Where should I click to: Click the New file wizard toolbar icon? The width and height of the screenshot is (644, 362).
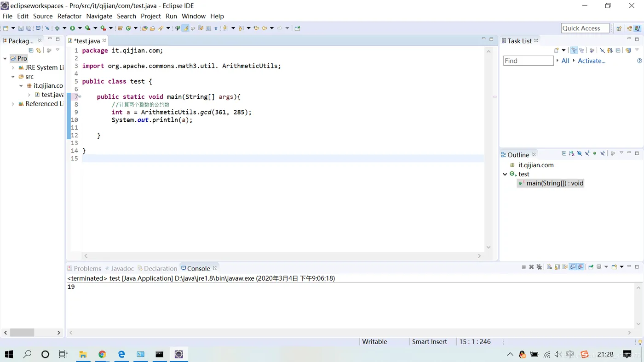6,28
